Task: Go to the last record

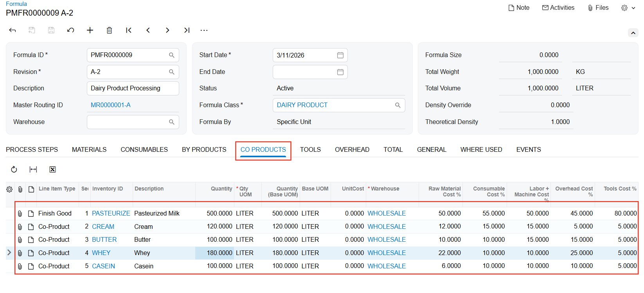Action: click(x=187, y=31)
